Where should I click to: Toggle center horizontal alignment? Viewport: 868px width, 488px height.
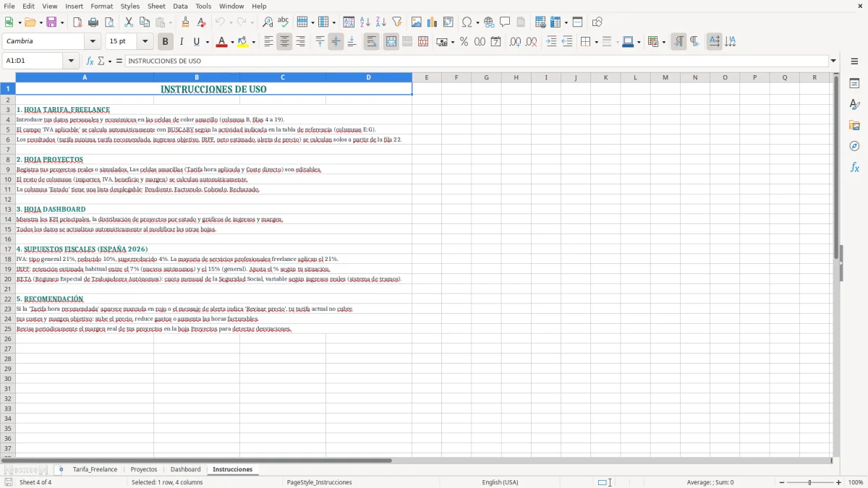pyautogui.click(x=284, y=42)
